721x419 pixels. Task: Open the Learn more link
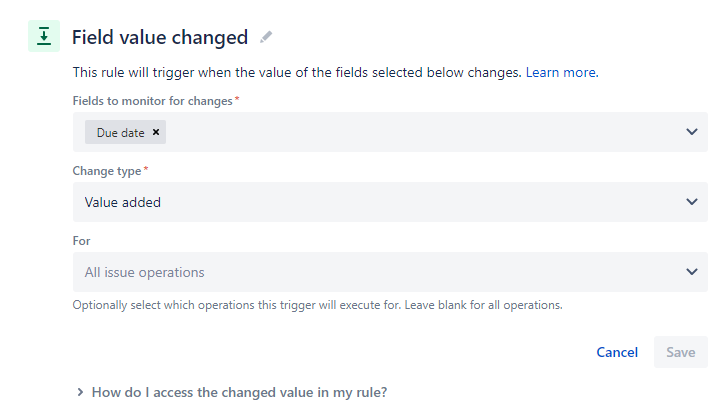[x=561, y=73]
